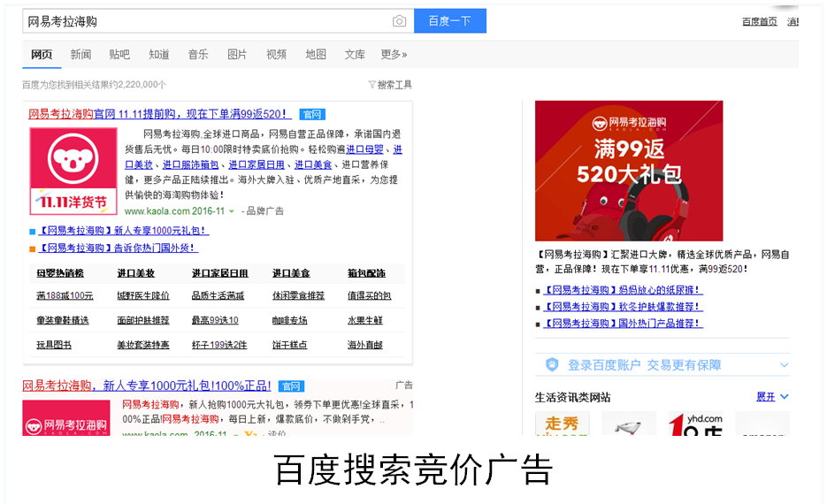
Task: Click 值得买的包 link
Action: pyautogui.click(x=369, y=295)
